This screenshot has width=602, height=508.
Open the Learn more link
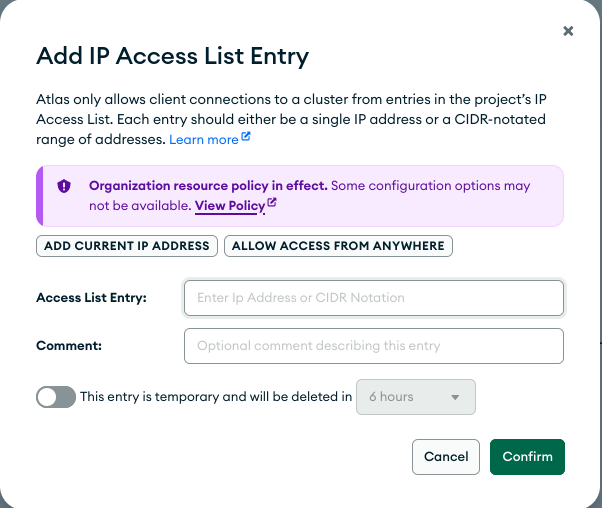(x=203, y=140)
